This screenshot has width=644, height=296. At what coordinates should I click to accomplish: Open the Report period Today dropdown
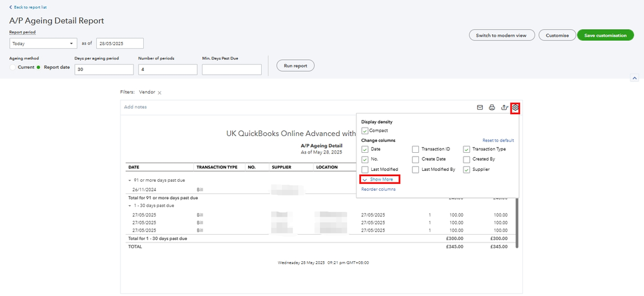click(x=43, y=43)
